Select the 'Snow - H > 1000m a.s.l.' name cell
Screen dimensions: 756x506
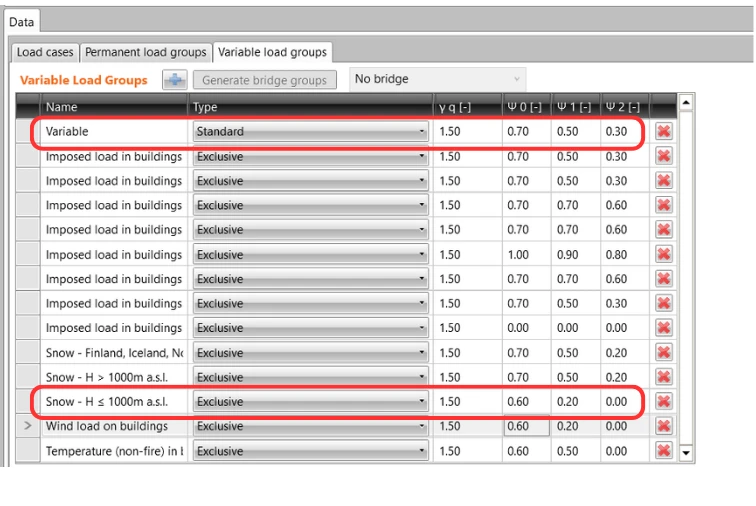coord(114,377)
